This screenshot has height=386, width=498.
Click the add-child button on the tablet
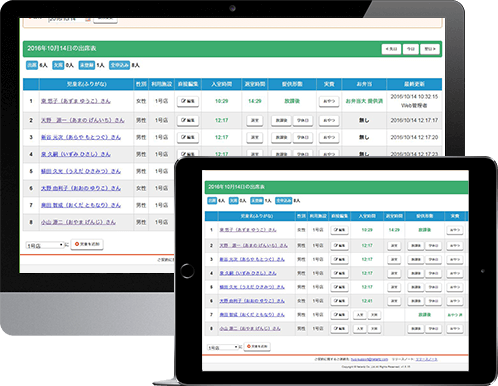coord(257,347)
